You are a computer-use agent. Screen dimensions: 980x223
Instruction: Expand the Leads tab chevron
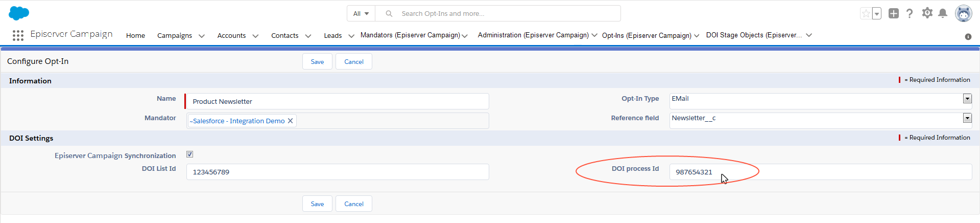click(x=351, y=36)
